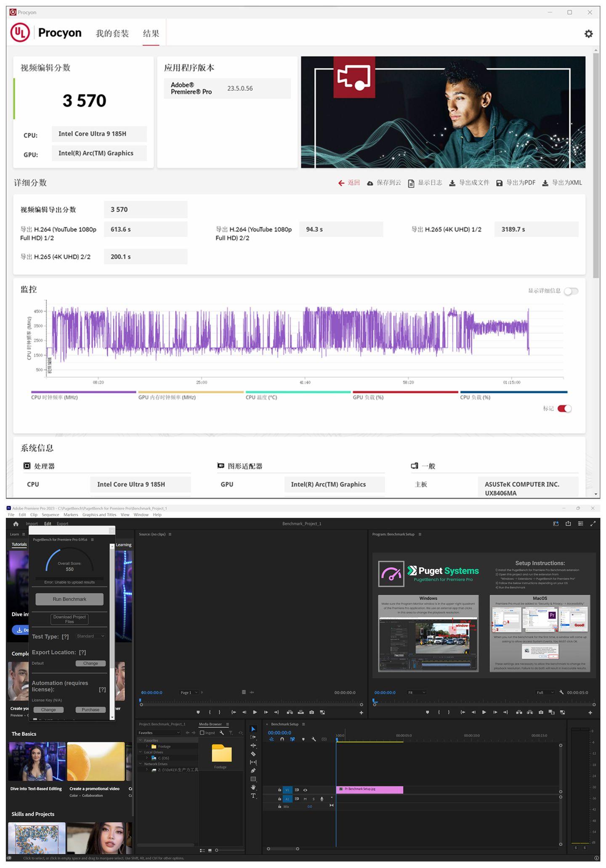Check the Ingest checkbox in Media Browser
606x868 pixels.
(202, 733)
